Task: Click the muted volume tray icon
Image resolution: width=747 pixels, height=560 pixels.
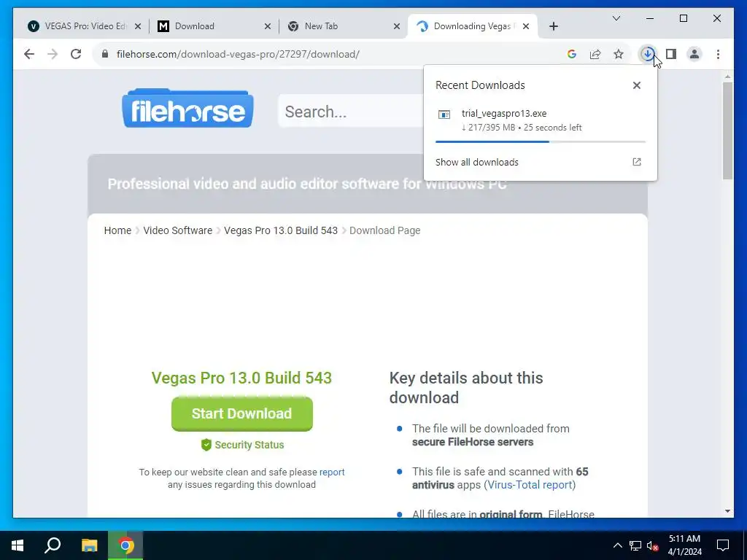Action: pos(653,545)
